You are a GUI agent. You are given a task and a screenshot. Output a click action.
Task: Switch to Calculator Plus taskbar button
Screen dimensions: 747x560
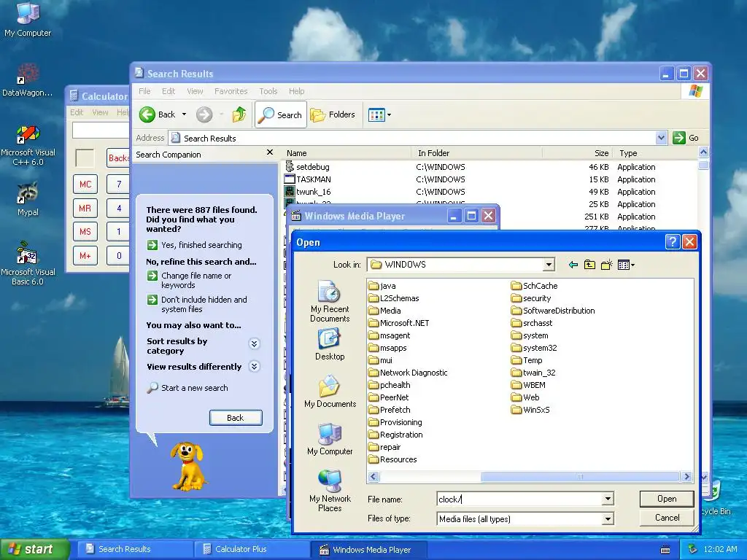click(x=251, y=549)
